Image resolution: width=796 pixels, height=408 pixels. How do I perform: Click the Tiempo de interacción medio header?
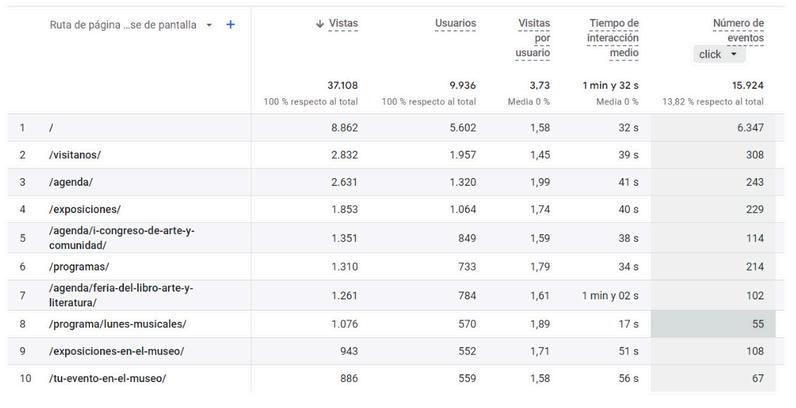point(613,38)
